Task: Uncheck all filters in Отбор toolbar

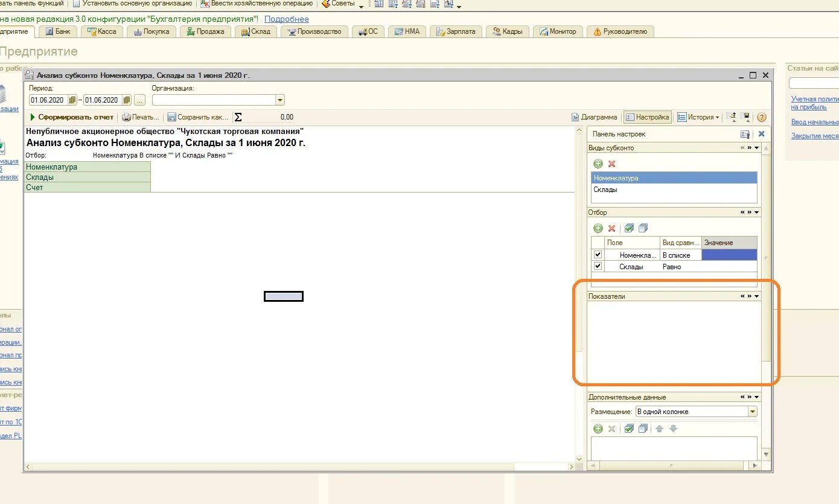Action: click(x=643, y=228)
